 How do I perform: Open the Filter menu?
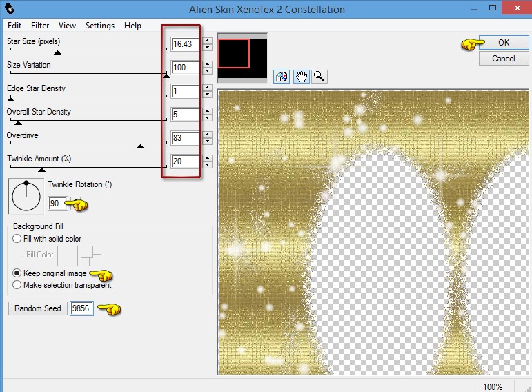(x=40, y=26)
